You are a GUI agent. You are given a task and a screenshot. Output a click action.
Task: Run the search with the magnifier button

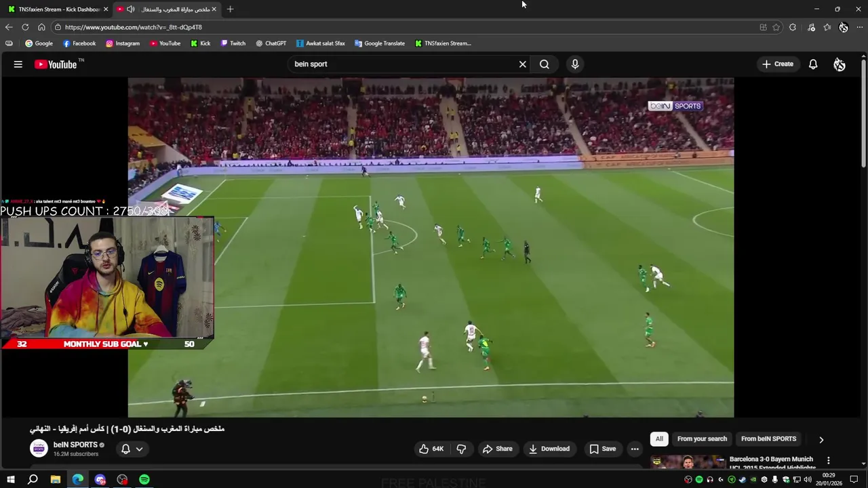point(545,64)
